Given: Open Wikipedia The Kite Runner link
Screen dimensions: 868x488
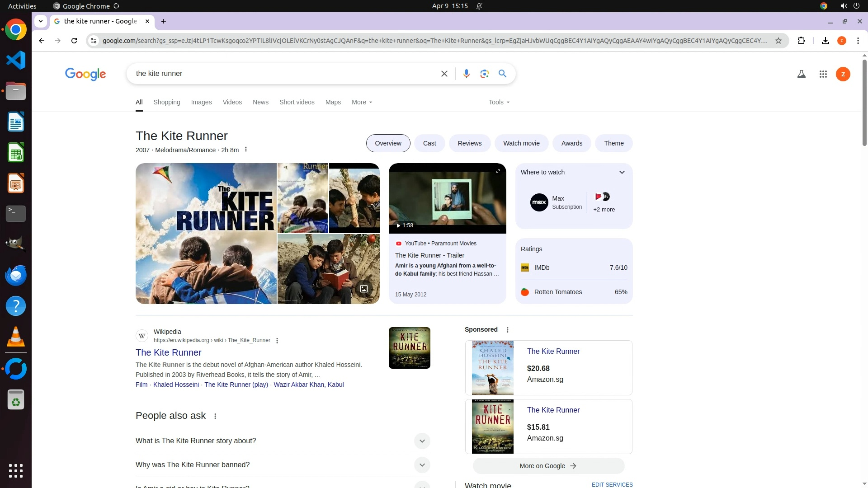Looking at the screenshot, I should (168, 352).
